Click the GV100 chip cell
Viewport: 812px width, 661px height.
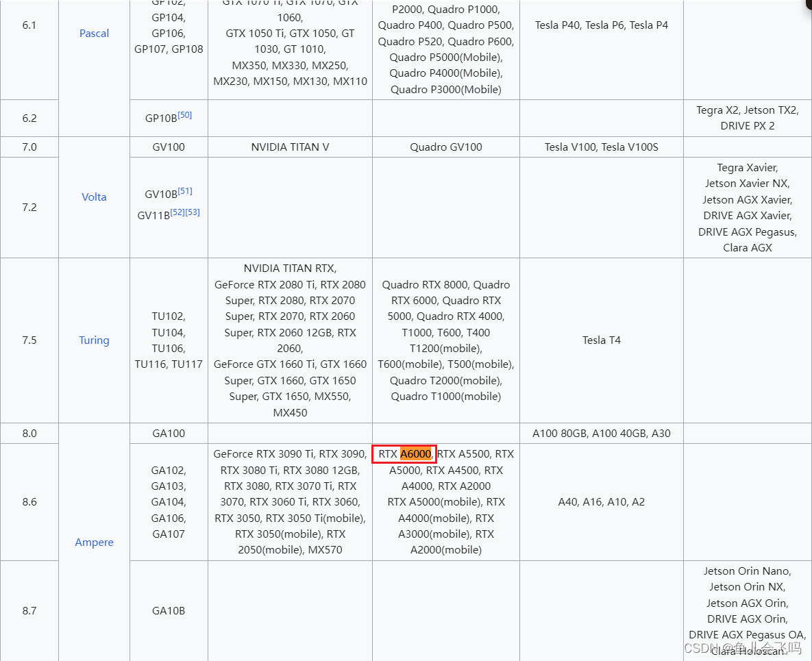point(169,147)
